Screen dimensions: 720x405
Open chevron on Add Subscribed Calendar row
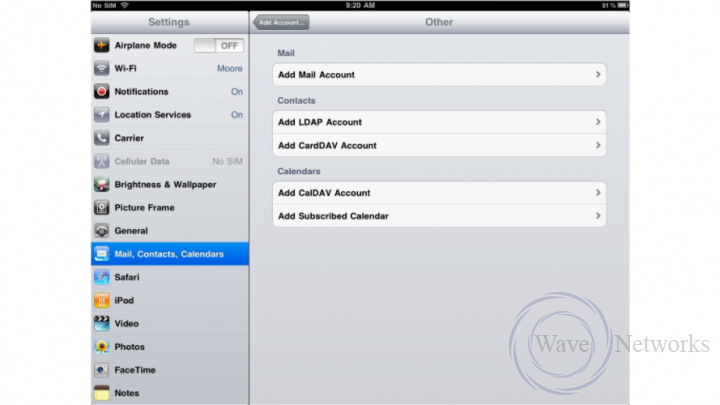pos(598,216)
